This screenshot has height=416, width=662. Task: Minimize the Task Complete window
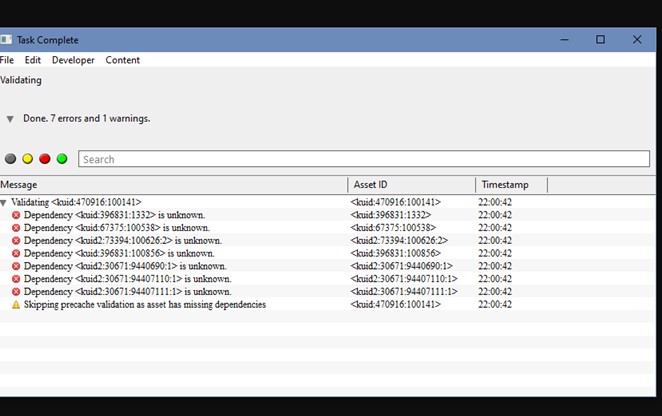564,40
